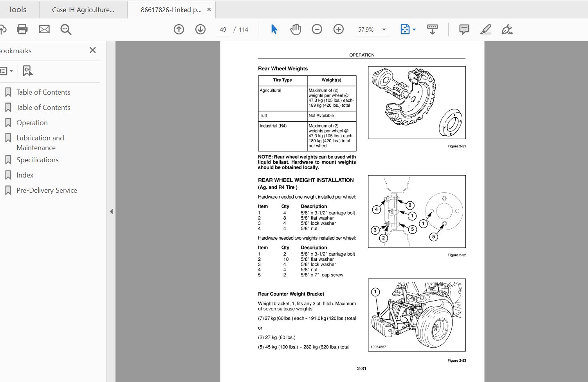Click the page number input field
588x382 pixels.
223,29
